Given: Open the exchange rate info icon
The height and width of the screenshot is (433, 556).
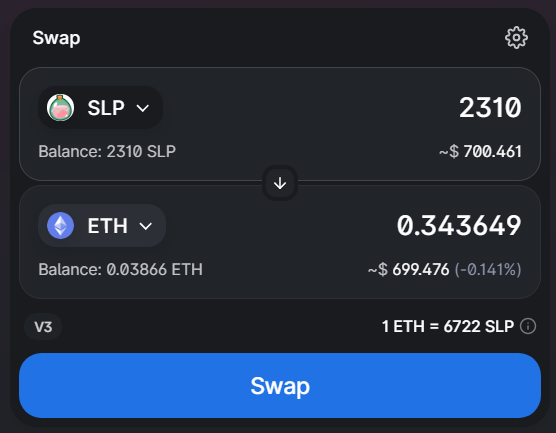Looking at the screenshot, I should (528, 326).
